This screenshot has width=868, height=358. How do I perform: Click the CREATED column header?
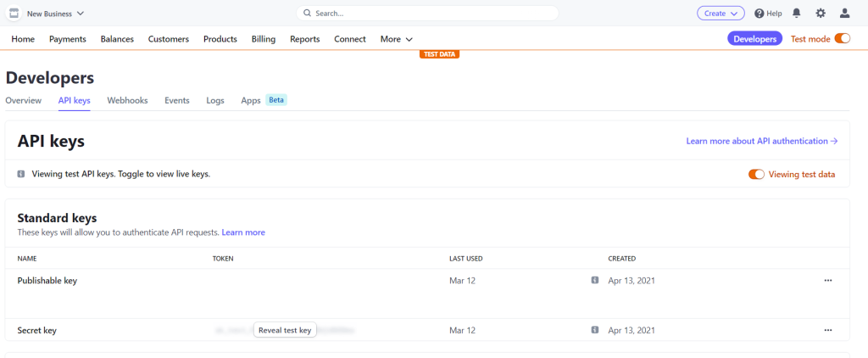point(622,258)
